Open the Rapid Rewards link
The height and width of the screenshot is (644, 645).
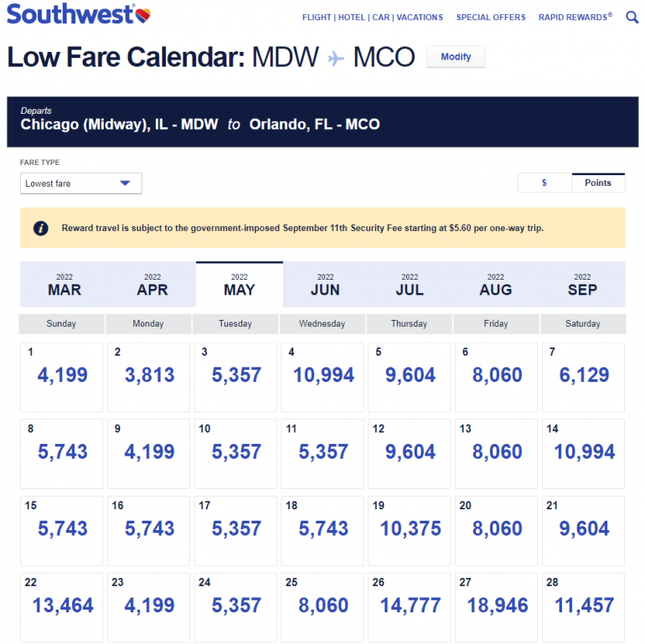pyautogui.click(x=575, y=18)
